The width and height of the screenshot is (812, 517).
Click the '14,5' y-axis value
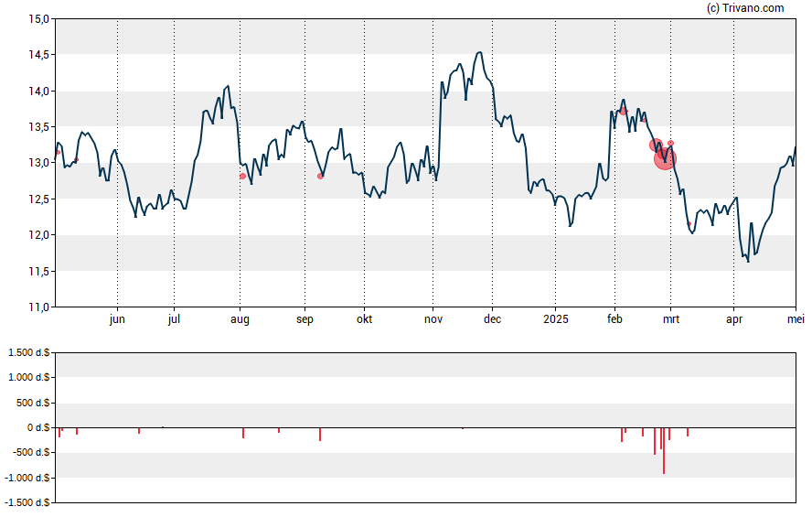(38, 55)
